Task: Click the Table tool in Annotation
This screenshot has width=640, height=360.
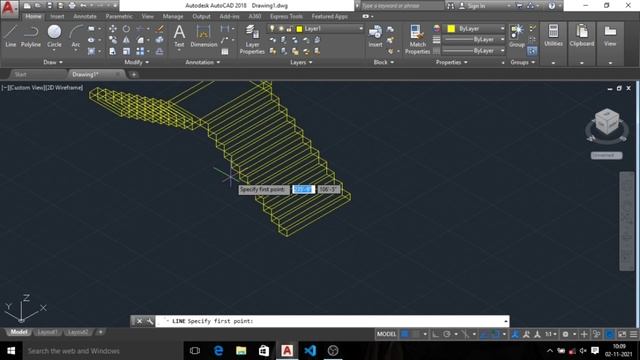Action: point(225,51)
